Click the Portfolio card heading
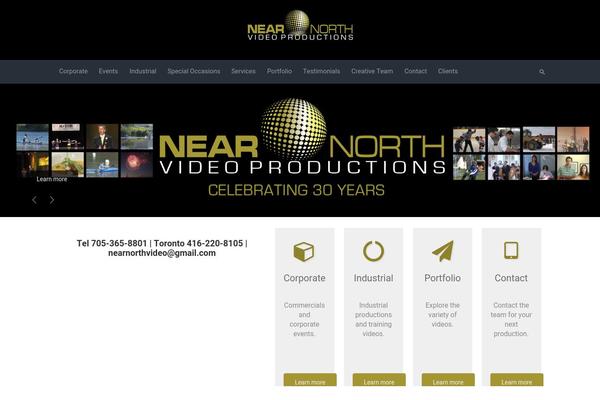600x400 pixels. coord(442,278)
